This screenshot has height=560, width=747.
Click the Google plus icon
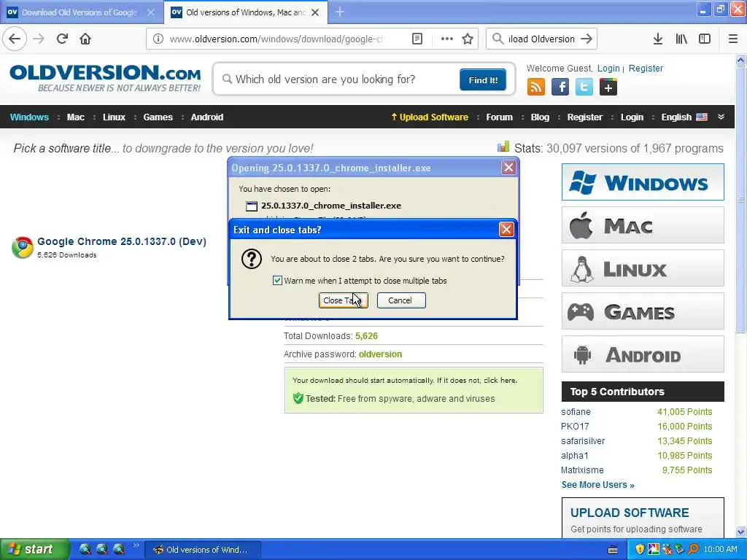tap(608, 87)
